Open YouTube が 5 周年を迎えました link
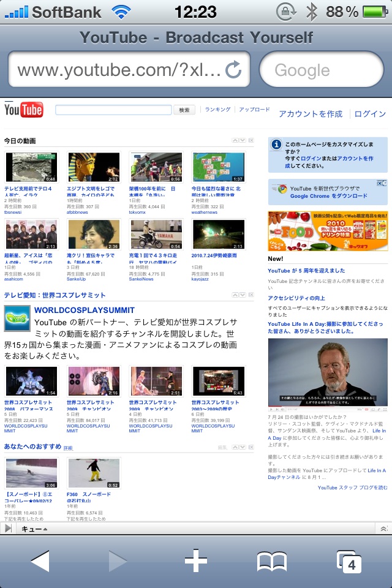Image resolution: width=392 pixels, height=588 pixels. pyautogui.click(x=306, y=270)
